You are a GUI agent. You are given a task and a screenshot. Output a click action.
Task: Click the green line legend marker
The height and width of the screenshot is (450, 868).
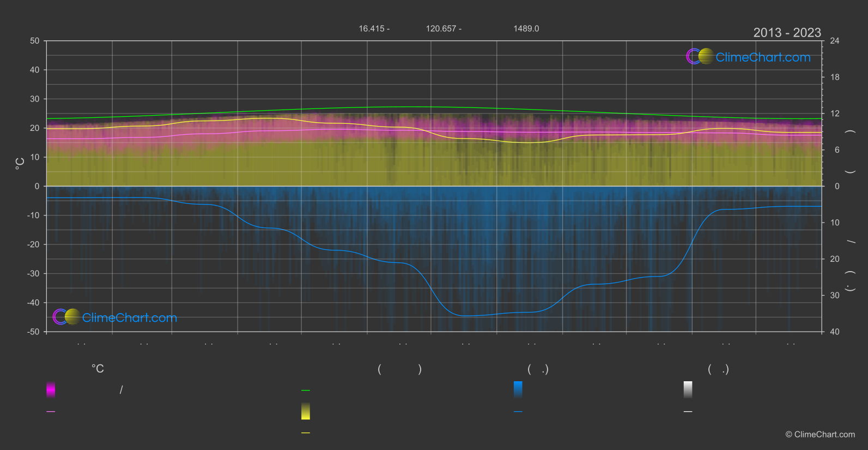tap(306, 391)
